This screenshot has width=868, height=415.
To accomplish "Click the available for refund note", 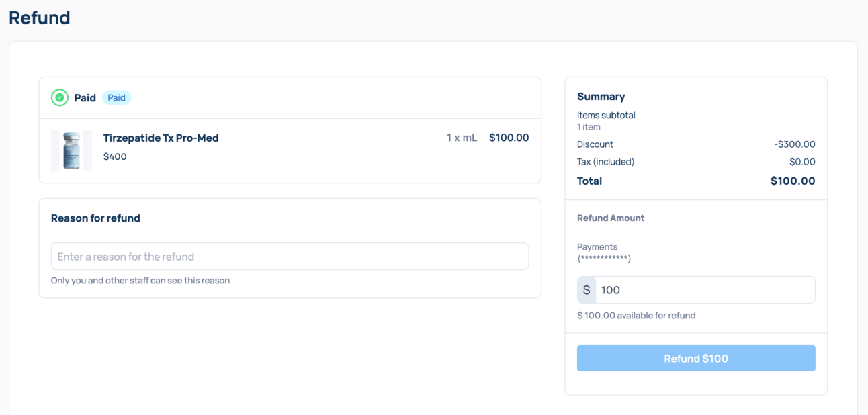I will click(636, 316).
